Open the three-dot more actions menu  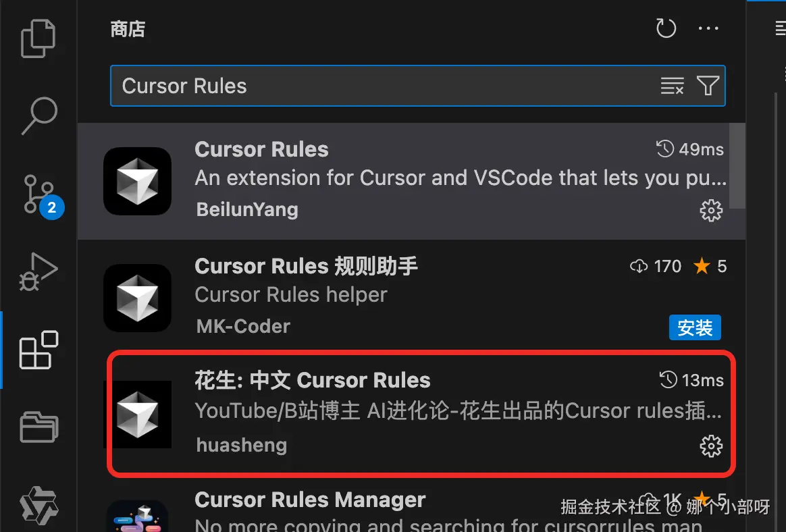[708, 28]
